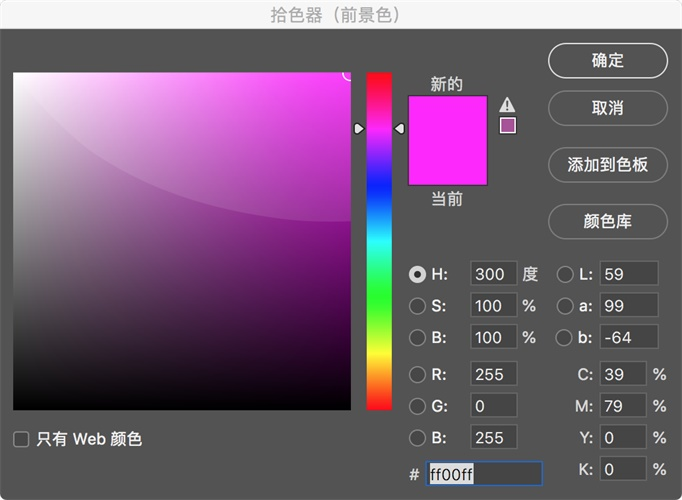Select the S saturation radio button

418,306
